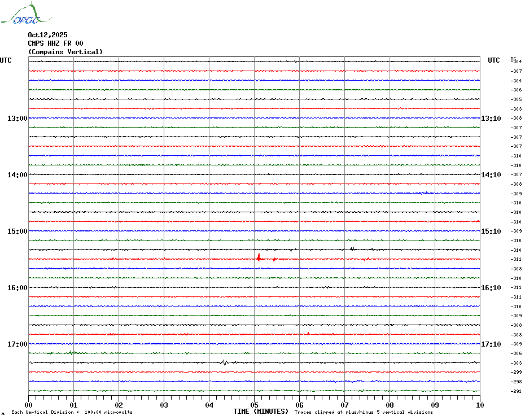Click the Oct12,2025 date label
The width and height of the screenshot is (525, 420).
tap(47, 35)
